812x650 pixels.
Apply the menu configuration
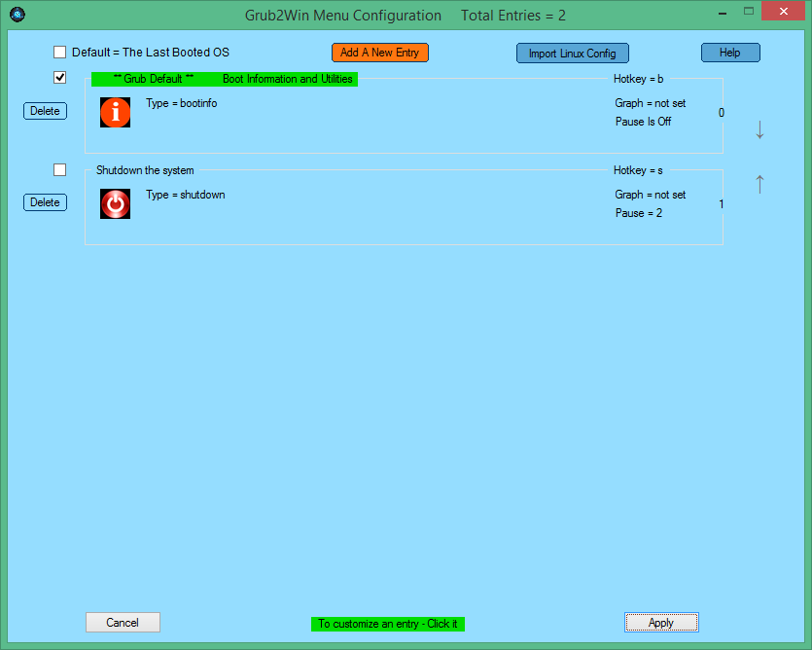(660, 623)
